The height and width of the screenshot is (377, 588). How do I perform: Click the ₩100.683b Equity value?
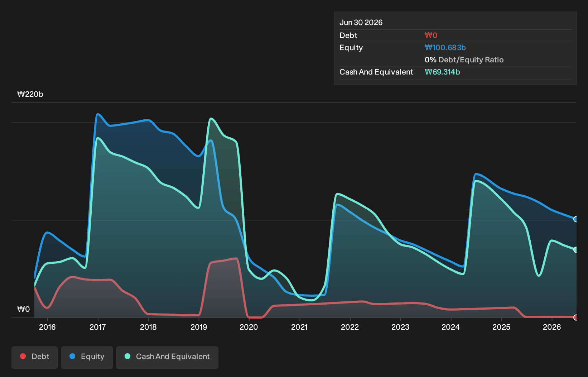[x=445, y=48]
